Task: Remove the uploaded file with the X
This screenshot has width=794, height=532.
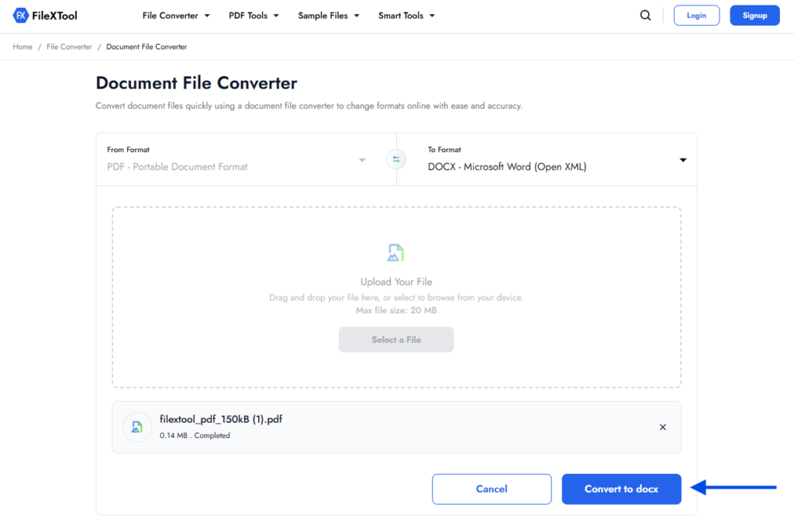Action: pyautogui.click(x=663, y=427)
